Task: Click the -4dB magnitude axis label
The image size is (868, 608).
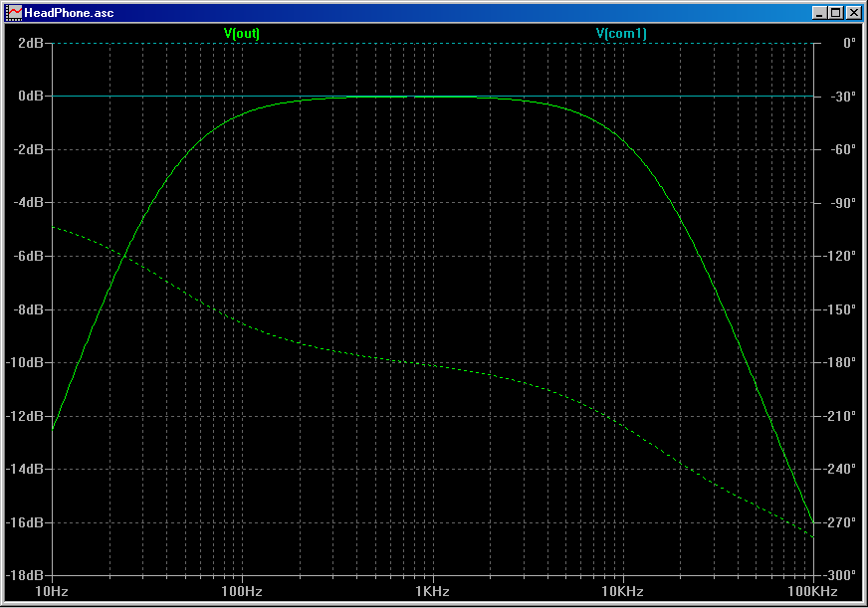Action: [x=28, y=202]
